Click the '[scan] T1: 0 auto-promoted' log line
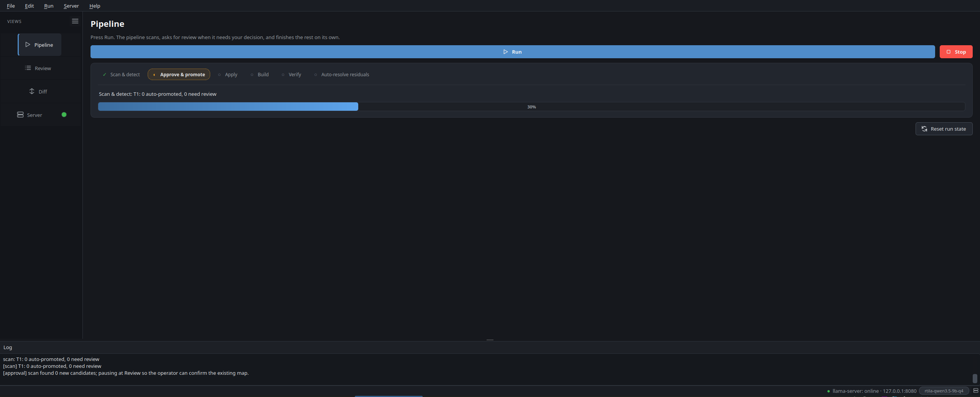 tap(52, 366)
